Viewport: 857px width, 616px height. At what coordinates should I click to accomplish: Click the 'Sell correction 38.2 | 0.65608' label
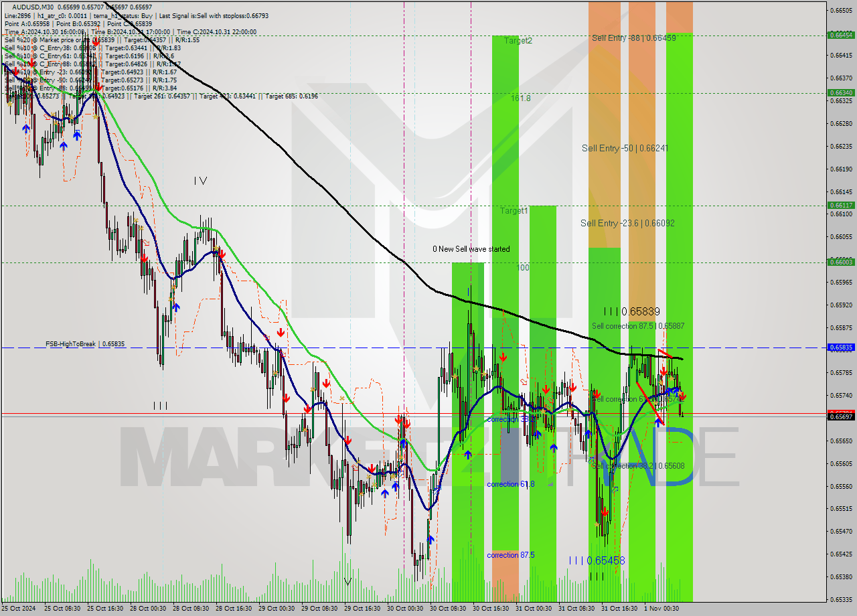[638, 465]
